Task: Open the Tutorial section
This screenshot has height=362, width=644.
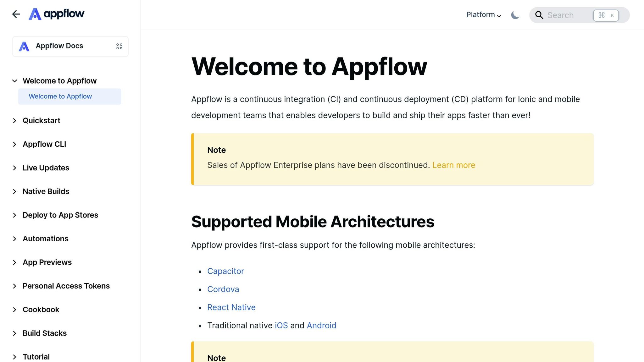Action: (x=36, y=357)
